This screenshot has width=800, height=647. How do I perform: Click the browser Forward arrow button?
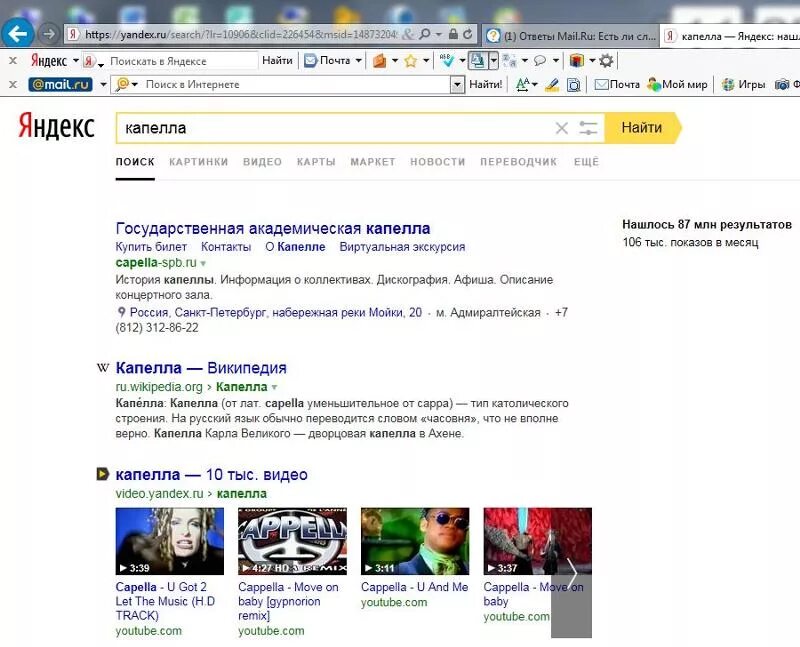click(48, 34)
